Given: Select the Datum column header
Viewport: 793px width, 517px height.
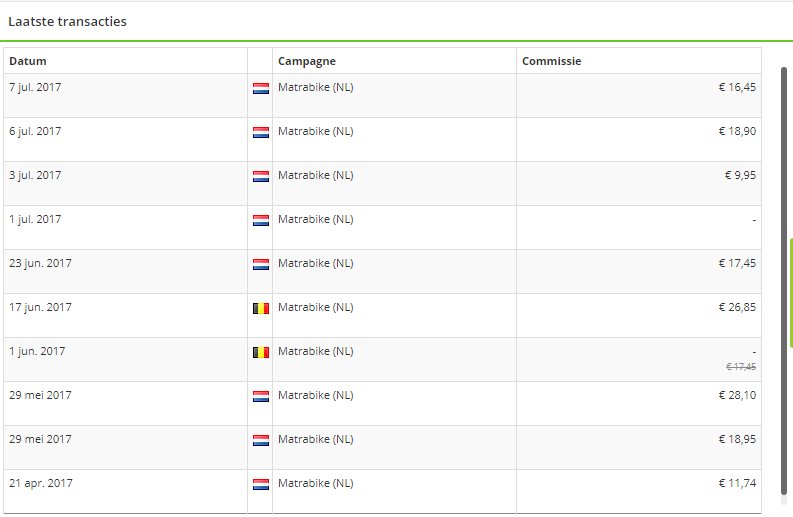Looking at the screenshot, I should point(28,61).
